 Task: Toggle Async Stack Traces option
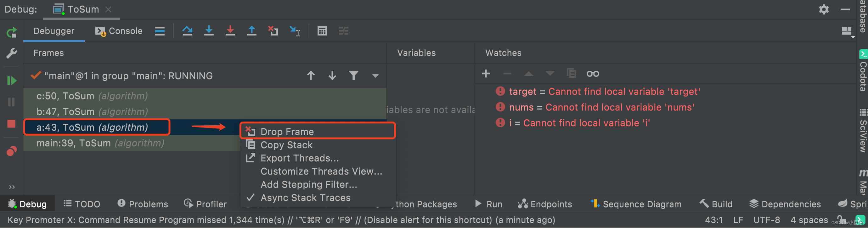coord(305,198)
